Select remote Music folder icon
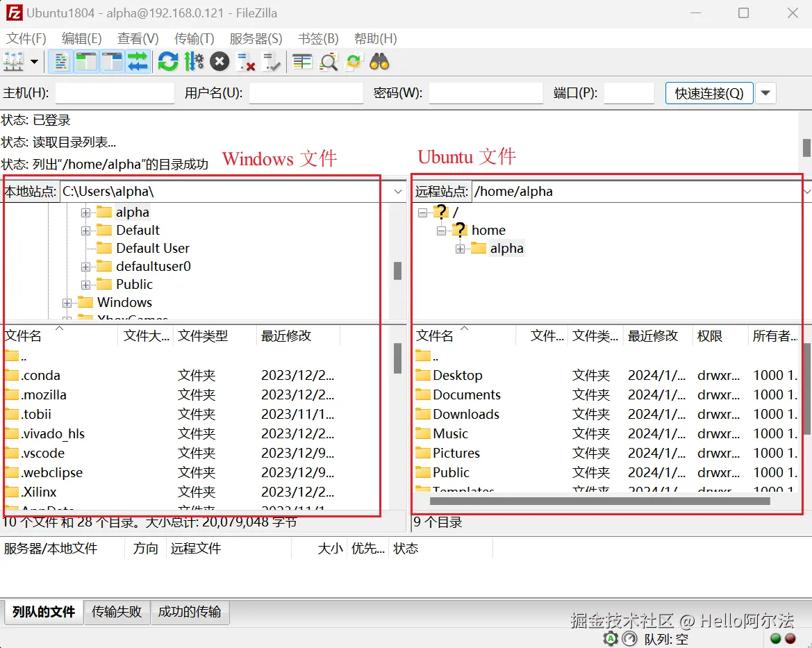812x648 pixels. (422, 433)
